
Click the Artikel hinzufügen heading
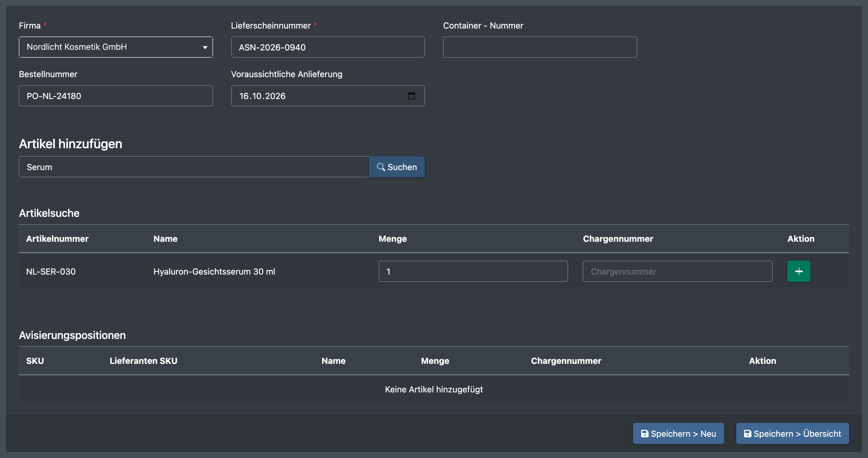[x=70, y=144]
